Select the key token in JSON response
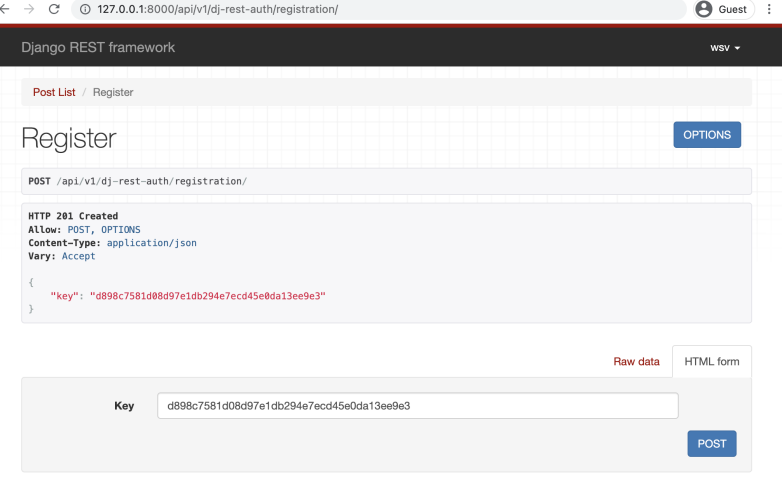Image resolution: width=782 pixels, height=486 pixels. 207,296
